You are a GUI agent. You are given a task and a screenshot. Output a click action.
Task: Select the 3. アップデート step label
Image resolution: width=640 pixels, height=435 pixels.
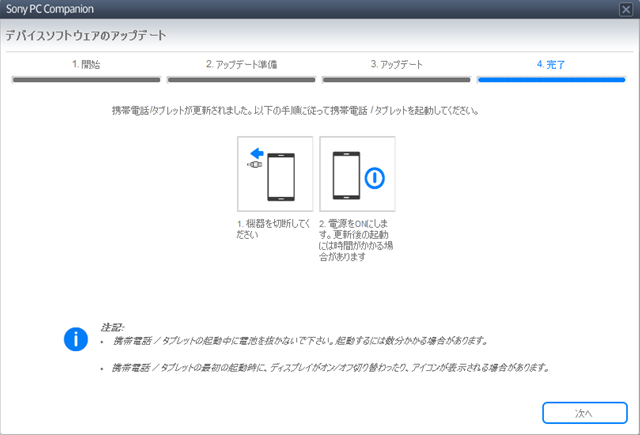(x=396, y=64)
